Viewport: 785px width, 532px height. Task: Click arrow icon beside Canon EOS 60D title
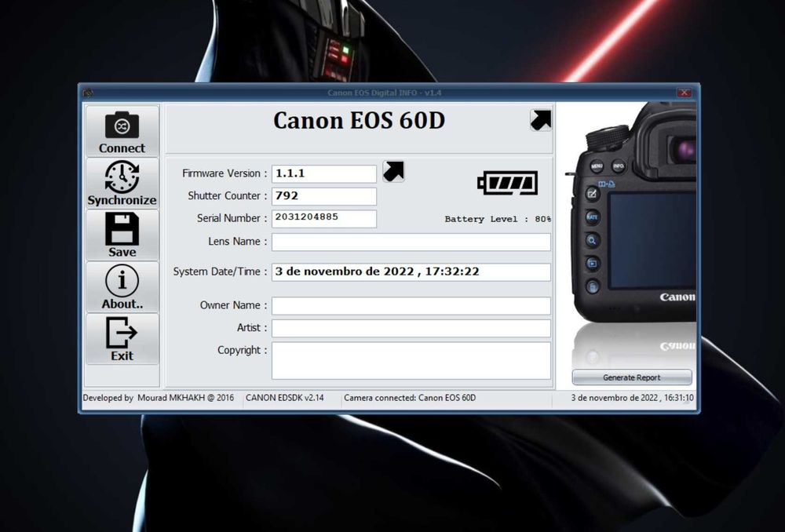pos(541,120)
